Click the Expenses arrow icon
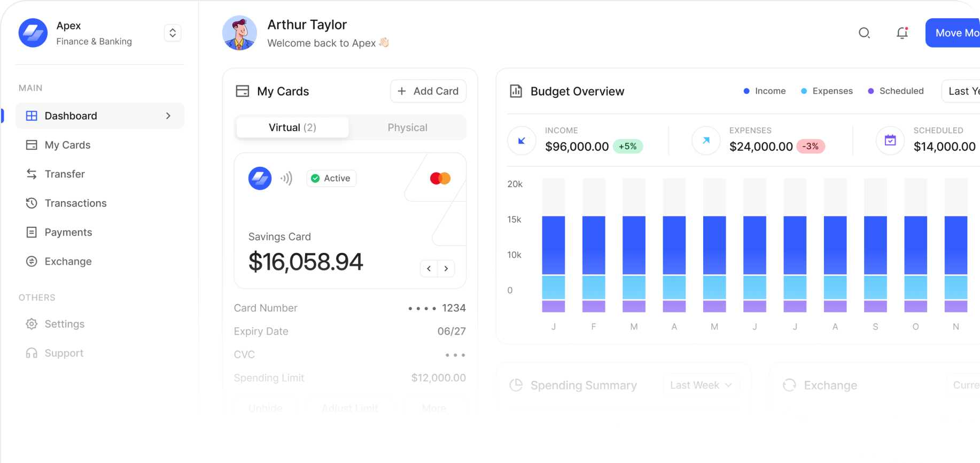The height and width of the screenshot is (463, 980). (706, 141)
